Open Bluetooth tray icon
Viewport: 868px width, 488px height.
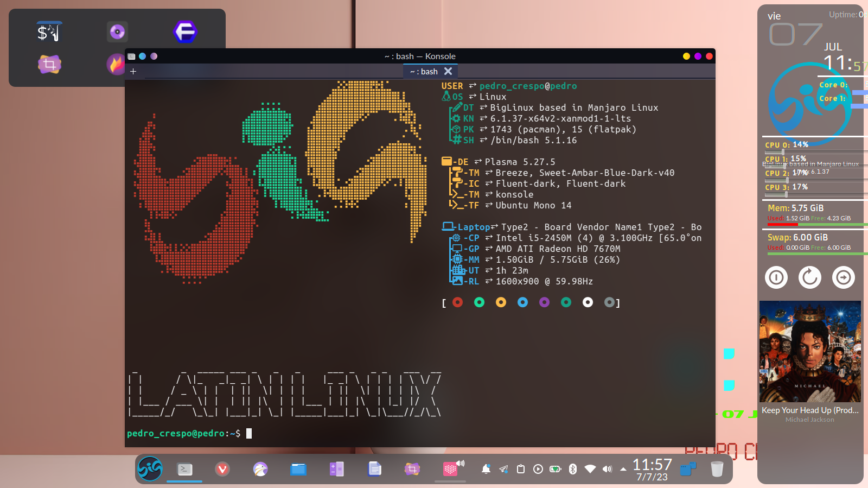point(573,469)
